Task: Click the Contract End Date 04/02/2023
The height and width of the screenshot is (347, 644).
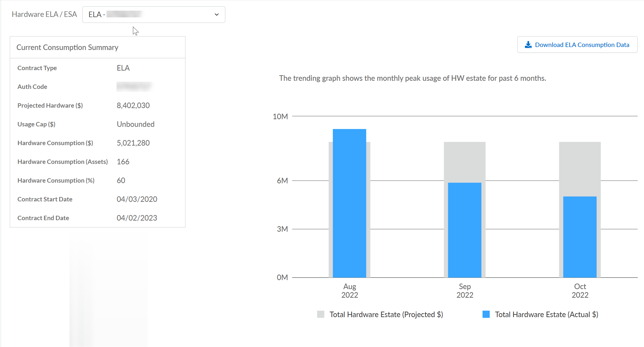Action: point(137,218)
